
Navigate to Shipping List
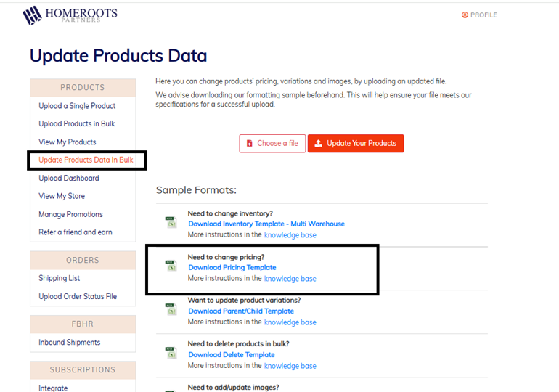pos(59,279)
